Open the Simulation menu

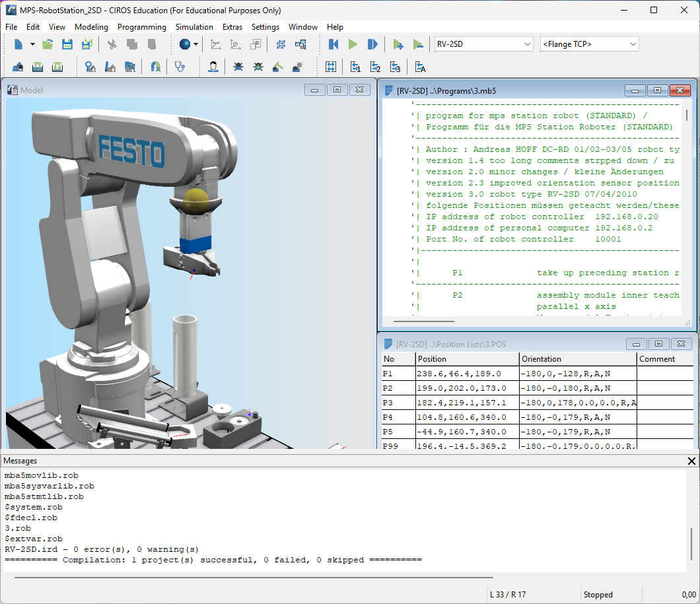tap(194, 27)
